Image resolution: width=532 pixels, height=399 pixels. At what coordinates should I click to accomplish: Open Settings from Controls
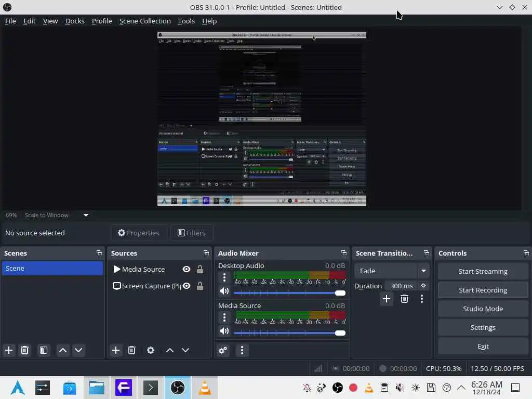pyautogui.click(x=483, y=327)
